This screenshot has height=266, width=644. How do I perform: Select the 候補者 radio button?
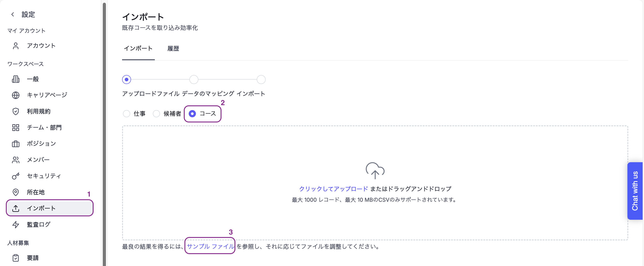click(156, 114)
